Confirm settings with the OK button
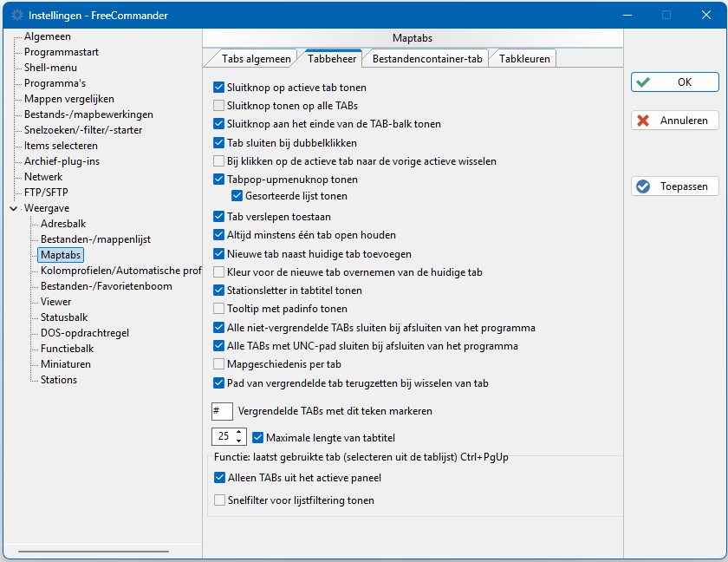The width and height of the screenshot is (728, 562). 674,82
